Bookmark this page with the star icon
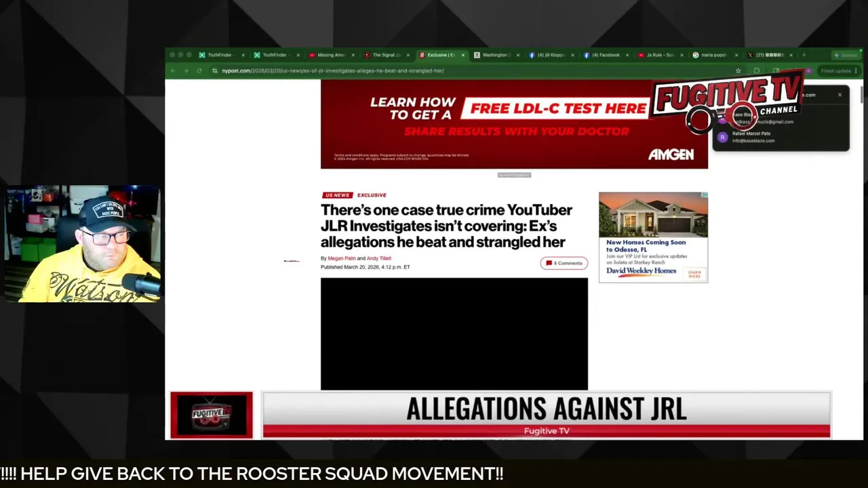Image resolution: width=868 pixels, height=488 pixels. [x=738, y=70]
